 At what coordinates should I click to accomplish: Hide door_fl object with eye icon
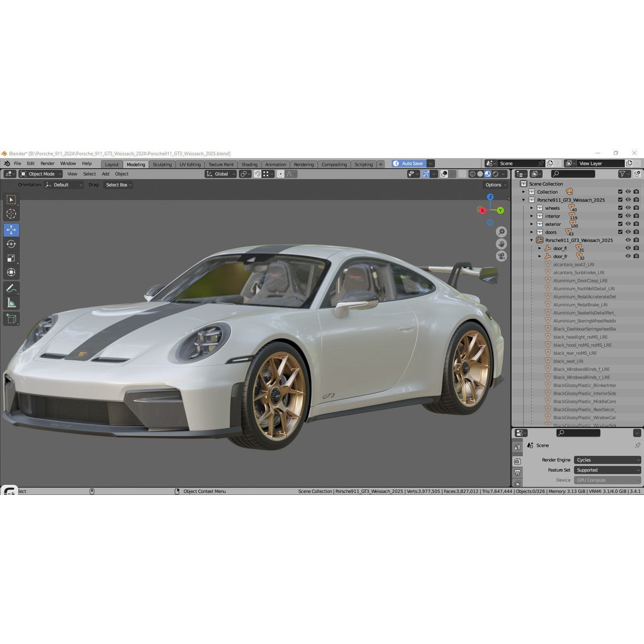click(628, 248)
